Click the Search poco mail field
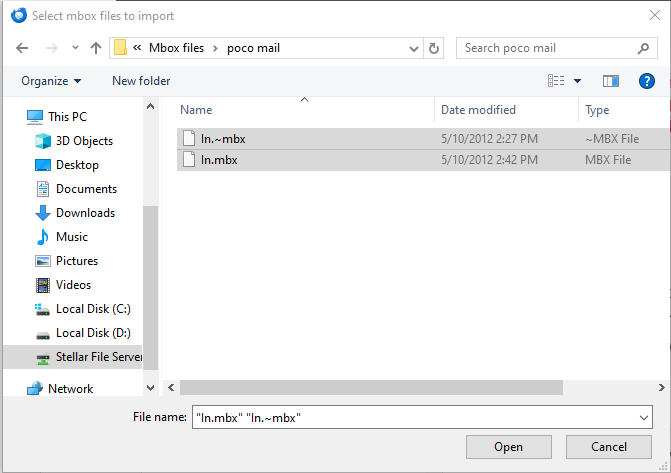The image size is (671, 473). click(x=545, y=48)
